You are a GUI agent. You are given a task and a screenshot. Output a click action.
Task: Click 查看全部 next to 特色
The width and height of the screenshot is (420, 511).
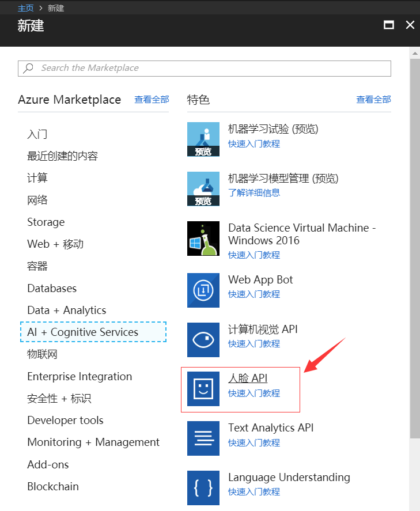373,100
